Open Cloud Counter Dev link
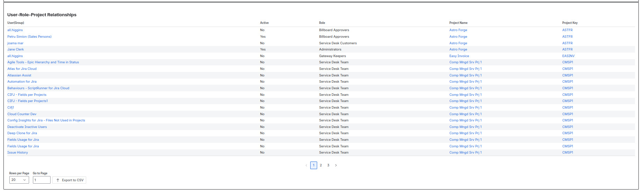The height and width of the screenshot is (193, 644). [22, 114]
